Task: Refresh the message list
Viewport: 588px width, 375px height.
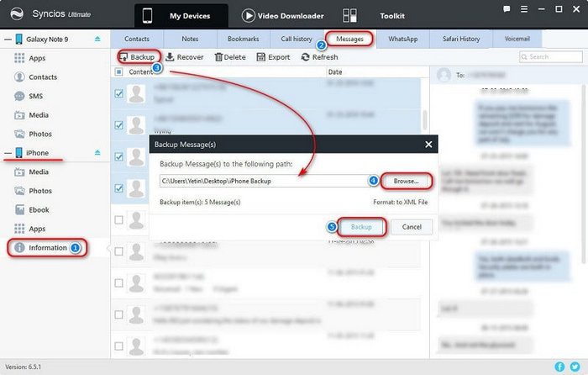Action: click(319, 57)
